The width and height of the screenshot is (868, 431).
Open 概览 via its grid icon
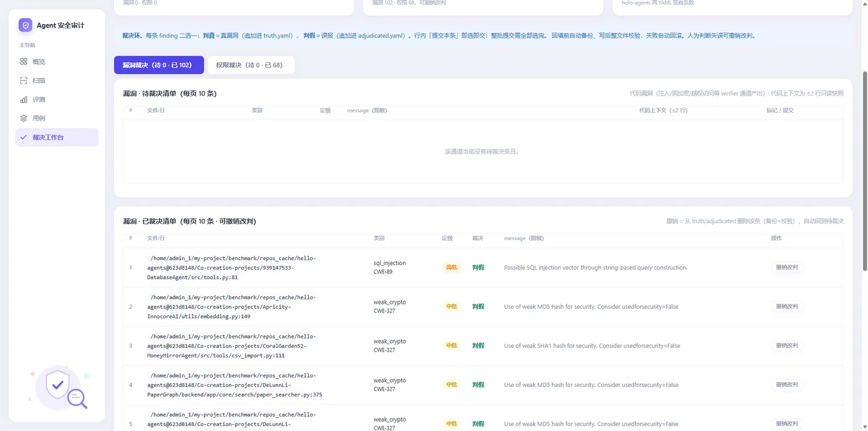(24, 61)
